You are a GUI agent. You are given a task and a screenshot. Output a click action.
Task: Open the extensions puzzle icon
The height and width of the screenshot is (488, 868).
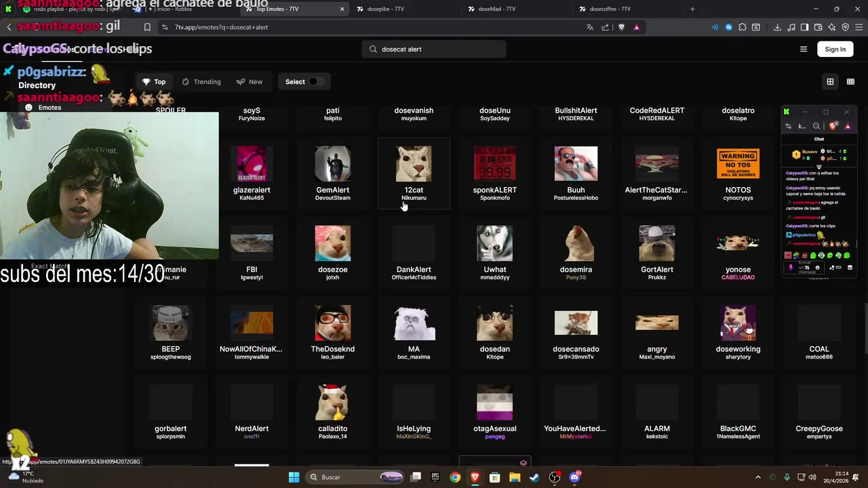pos(743,27)
